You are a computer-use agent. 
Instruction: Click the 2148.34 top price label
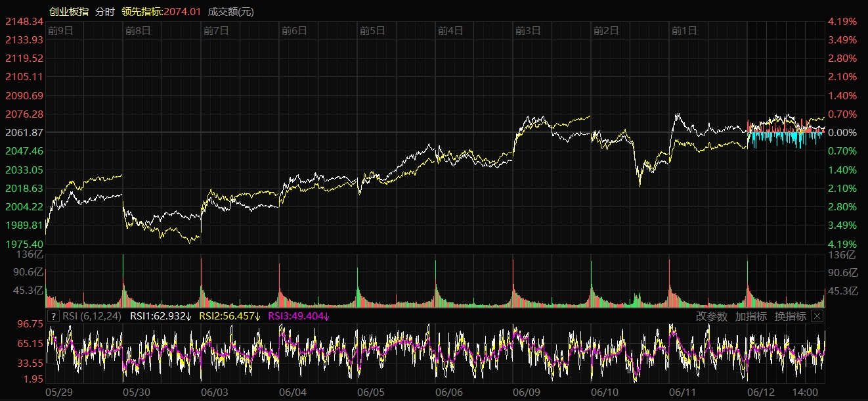(24, 22)
